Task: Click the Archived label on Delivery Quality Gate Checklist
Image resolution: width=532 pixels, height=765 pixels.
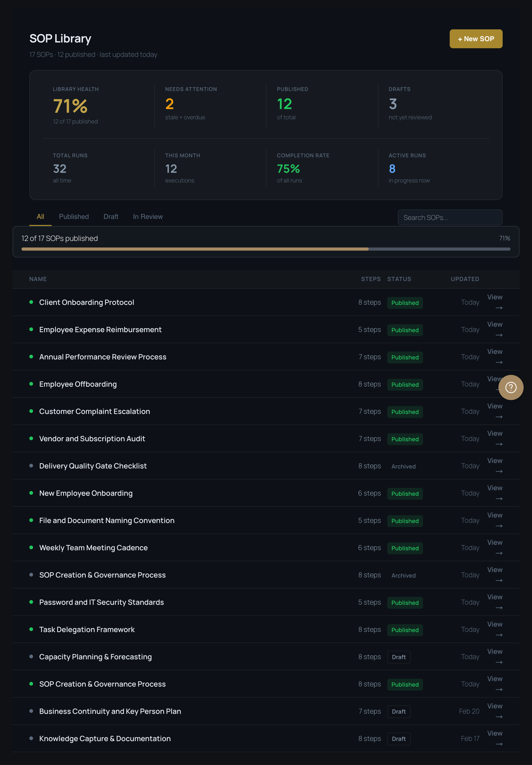Action: [x=403, y=466]
